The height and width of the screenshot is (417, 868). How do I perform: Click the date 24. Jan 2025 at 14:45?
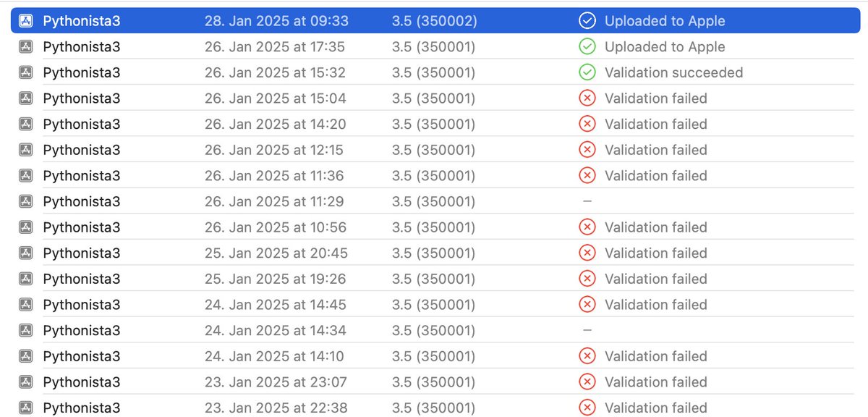tap(276, 305)
